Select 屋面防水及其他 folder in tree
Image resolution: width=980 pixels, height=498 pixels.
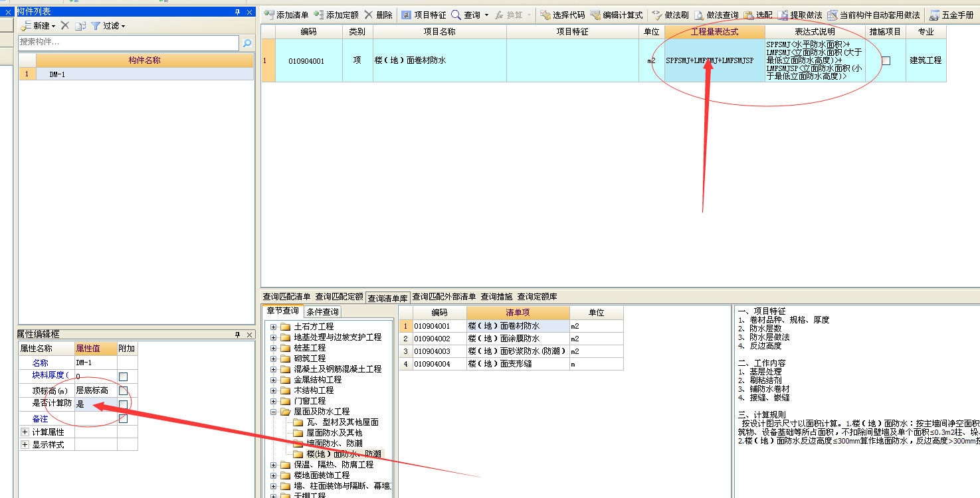[x=334, y=433]
